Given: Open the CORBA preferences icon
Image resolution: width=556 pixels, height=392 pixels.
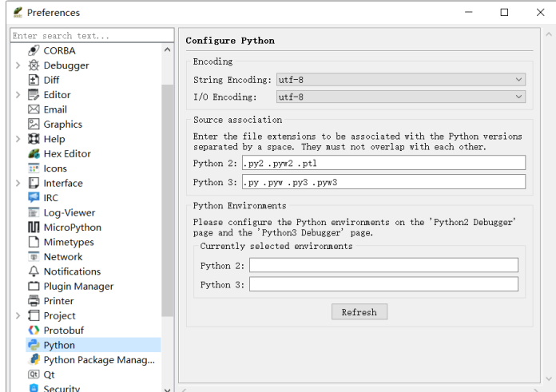Looking at the screenshot, I should click(x=34, y=50).
